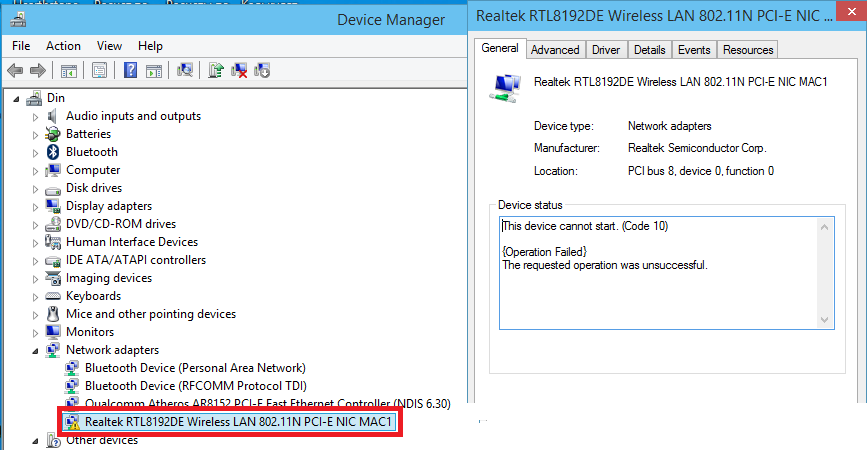Viewport: 868px width, 450px height.
Task: Click the Monitors category icon
Action: 53,332
